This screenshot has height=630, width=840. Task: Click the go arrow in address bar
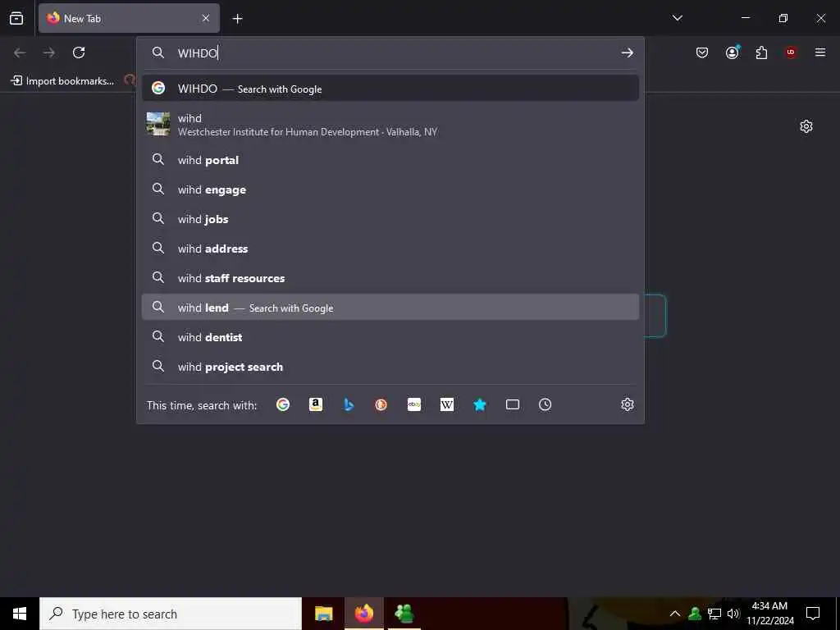[x=627, y=52]
